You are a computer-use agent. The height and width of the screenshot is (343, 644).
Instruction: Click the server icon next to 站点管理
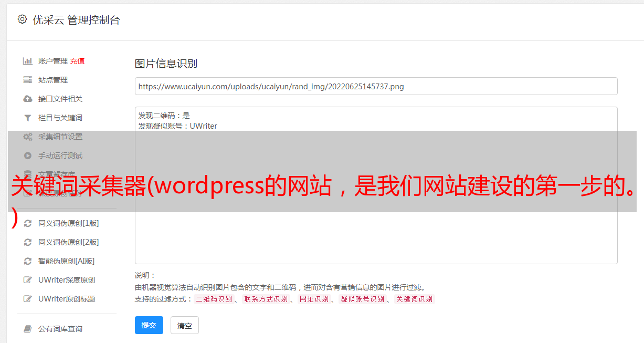coord(28,80)
